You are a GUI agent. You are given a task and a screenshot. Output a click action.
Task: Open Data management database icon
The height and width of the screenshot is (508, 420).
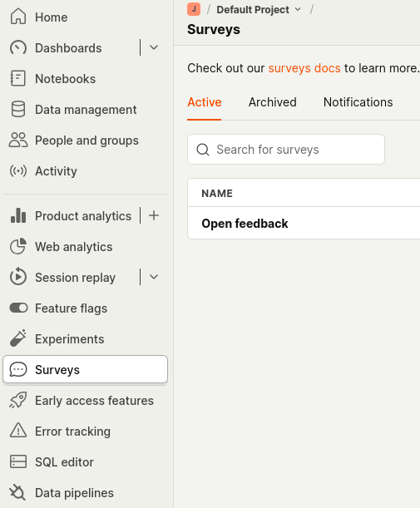point(18,109)
